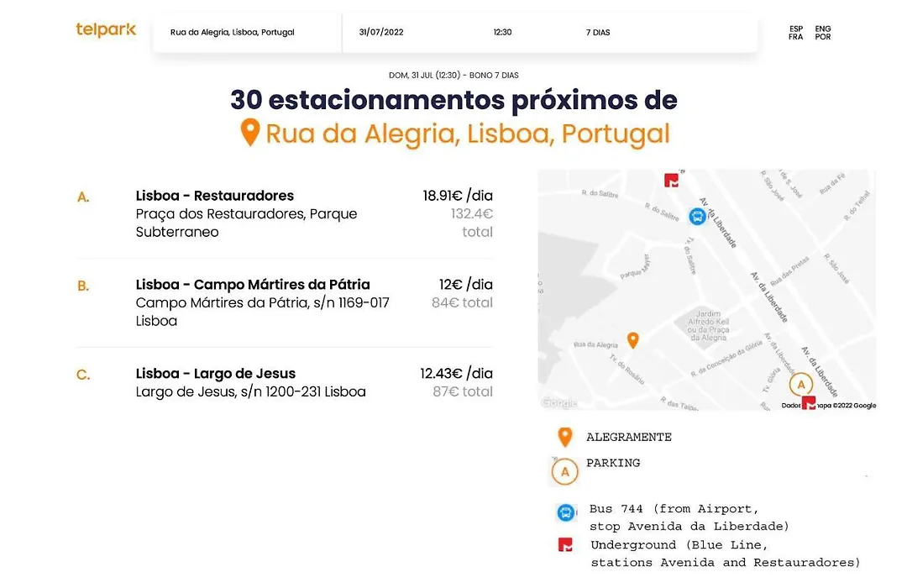Click the Rua da Alegria street label on map
Screen dimensions: 907x588
pos(595,344)
